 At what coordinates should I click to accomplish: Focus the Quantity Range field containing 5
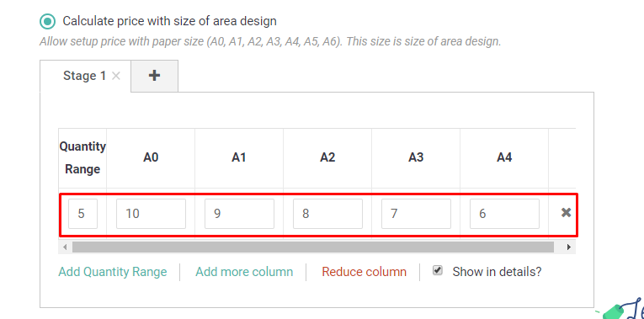click(82, 214)
